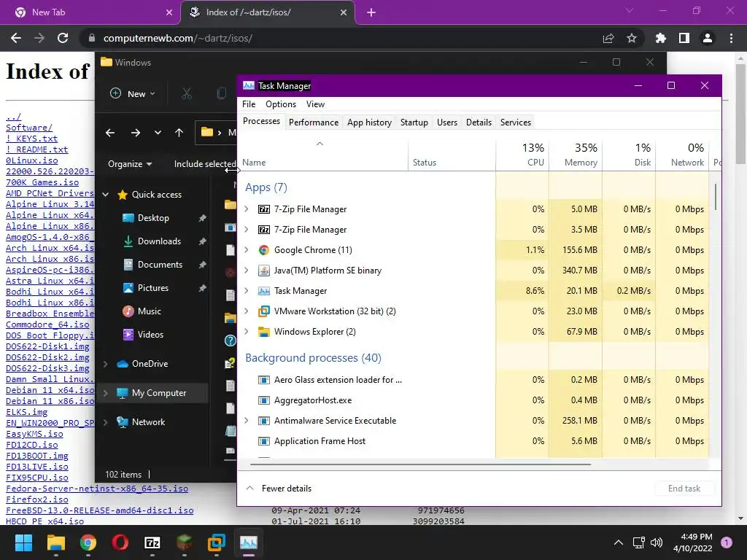Click Chrome's forward arrow button

coord(39,38)
